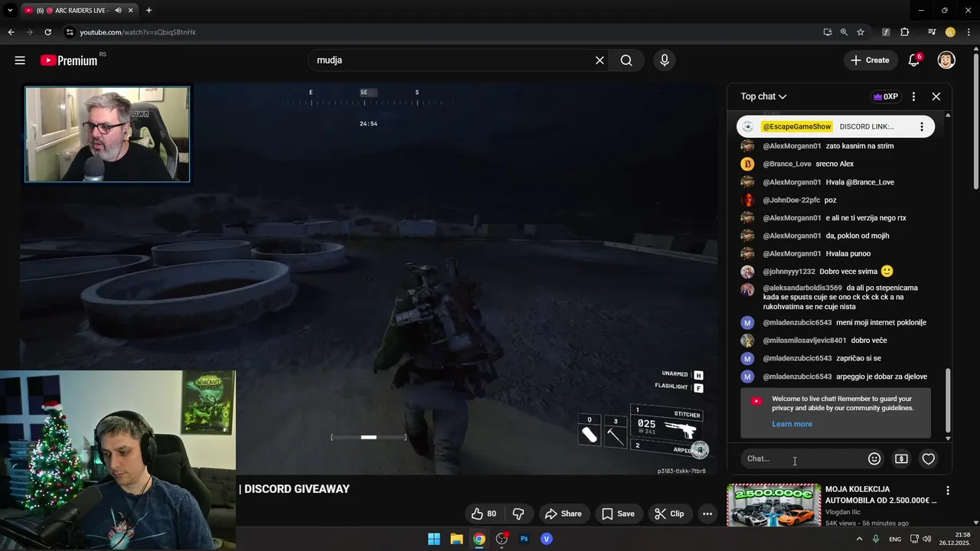980x551 pixels.
Task: Open the tab search dropdown arrow
Action: click(x=10, y=11)
